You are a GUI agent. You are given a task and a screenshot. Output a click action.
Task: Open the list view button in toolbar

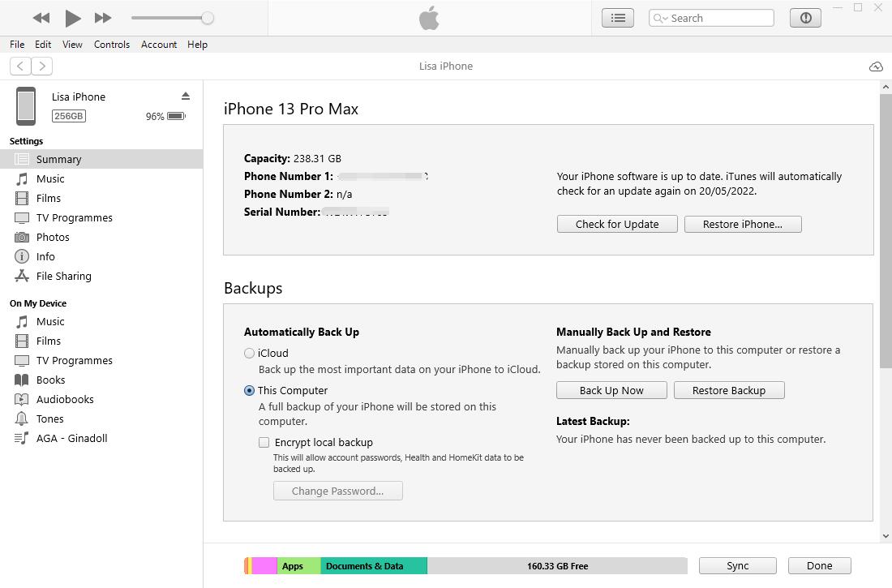(x=618, y=18)
